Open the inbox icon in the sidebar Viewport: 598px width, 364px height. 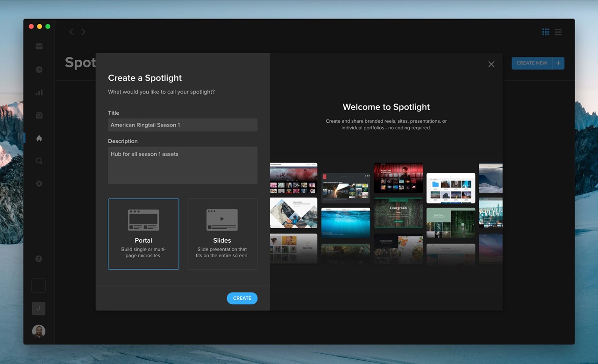coord(39,46)
